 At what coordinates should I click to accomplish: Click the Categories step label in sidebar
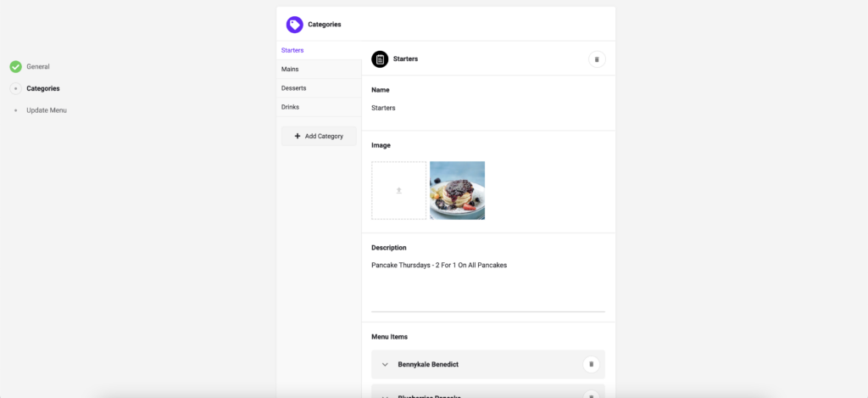[43, 88]
